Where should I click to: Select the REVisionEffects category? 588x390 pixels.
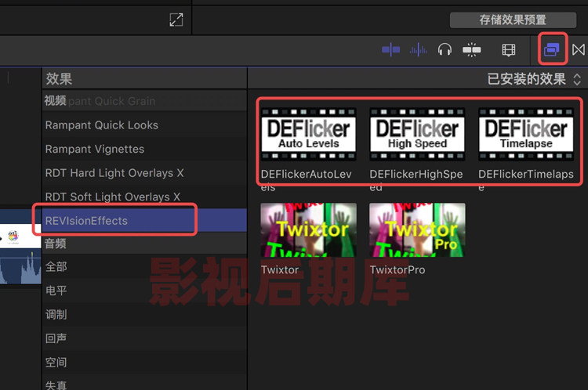(x=144, y=221)
